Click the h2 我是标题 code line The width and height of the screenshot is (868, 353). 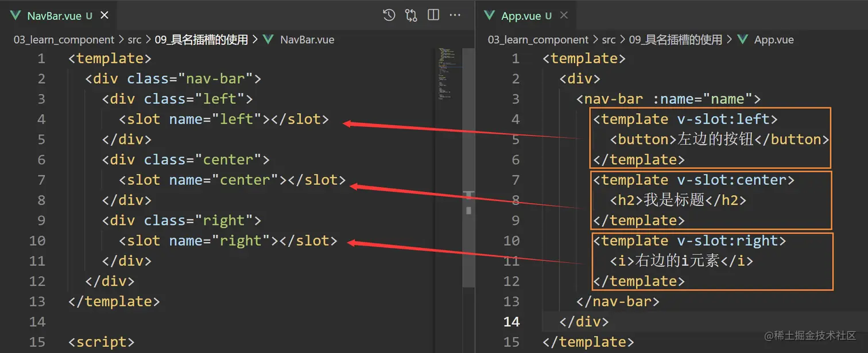(678, 200)
